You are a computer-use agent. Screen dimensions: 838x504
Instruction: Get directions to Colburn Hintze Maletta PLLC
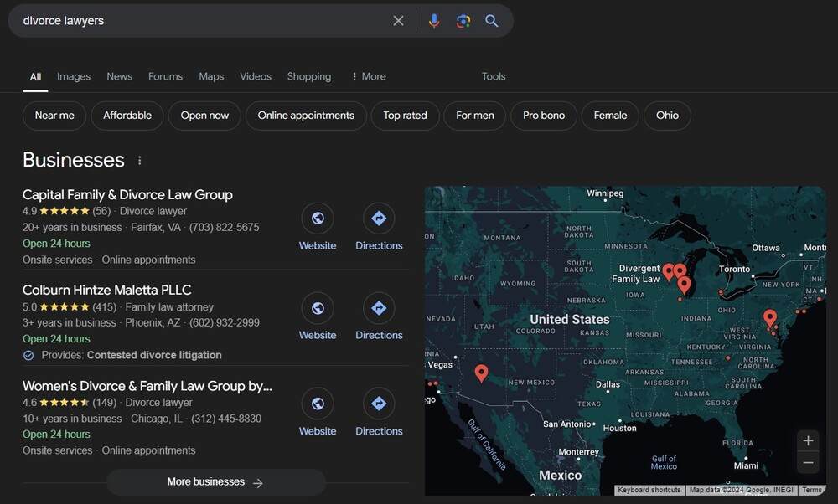379,308
